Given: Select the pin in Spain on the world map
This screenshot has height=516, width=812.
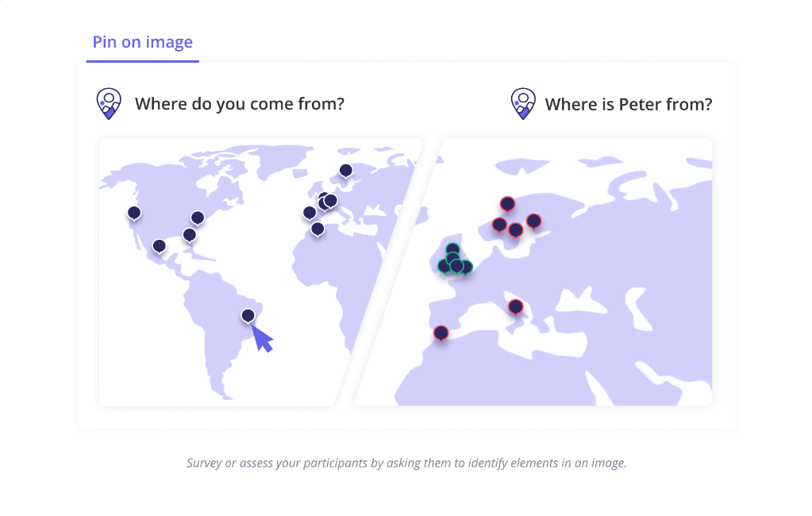Looking at the screenshot, I should click(x=310, y=213).
